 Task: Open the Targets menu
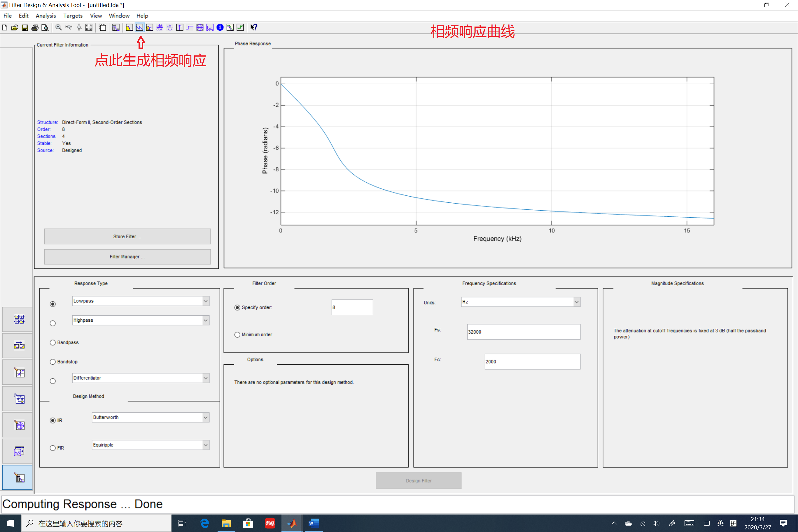click(x=73, y=16)
